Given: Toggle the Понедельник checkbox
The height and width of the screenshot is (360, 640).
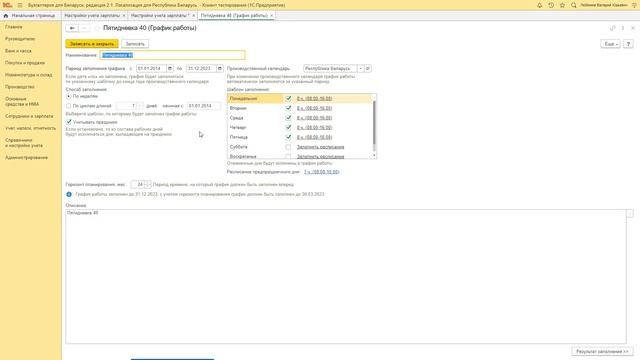Looking at the screenshot, I should (288, 98).
